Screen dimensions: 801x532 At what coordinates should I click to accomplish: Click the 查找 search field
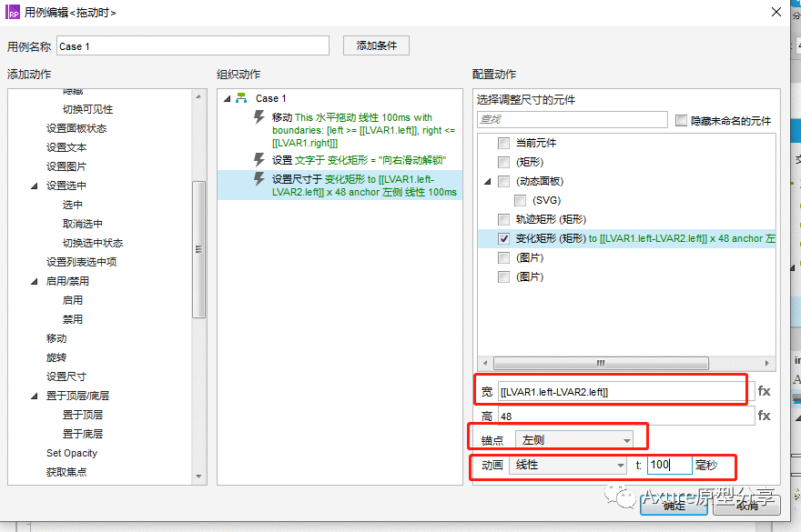573,119
